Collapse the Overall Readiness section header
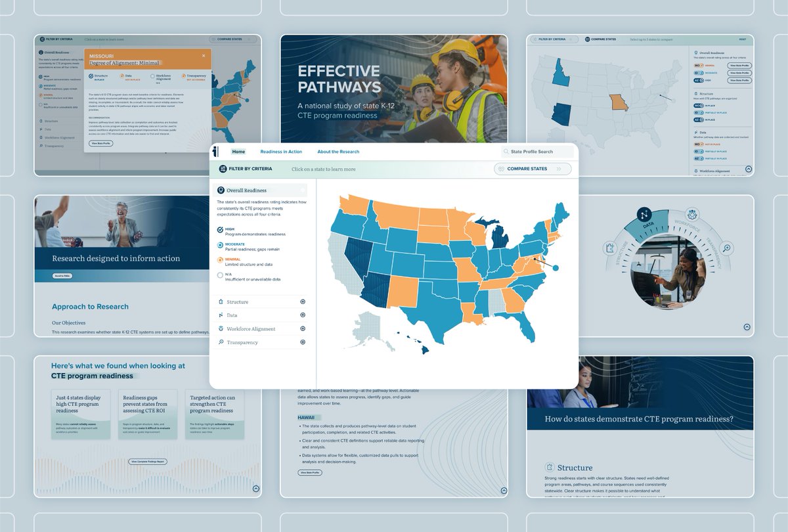788x532 pixels. tap(261, 190)
